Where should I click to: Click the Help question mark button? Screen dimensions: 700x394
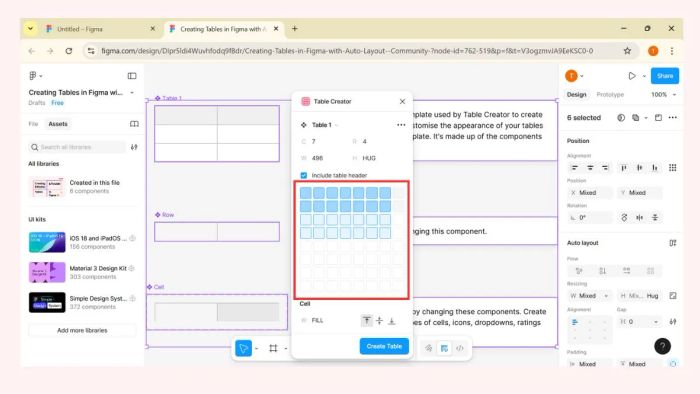point(662,346)
